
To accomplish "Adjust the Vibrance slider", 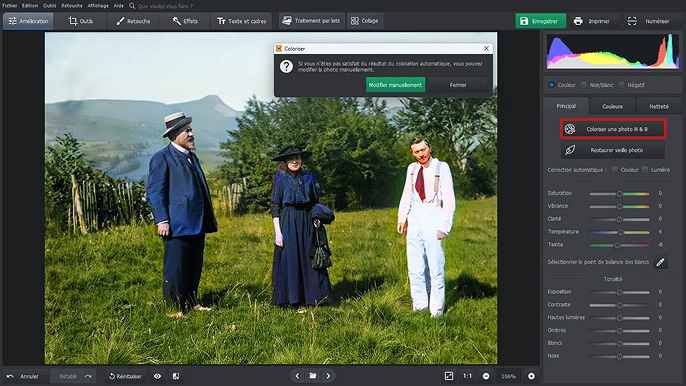I will [619, 207].
